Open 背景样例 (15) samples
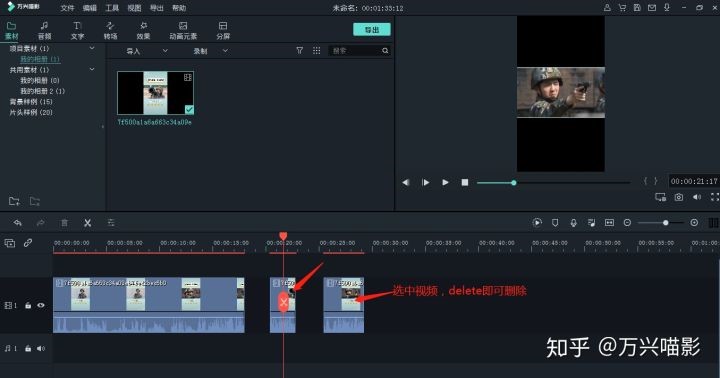Viewport: 720px width, 378px height. [x=31, y=102]
